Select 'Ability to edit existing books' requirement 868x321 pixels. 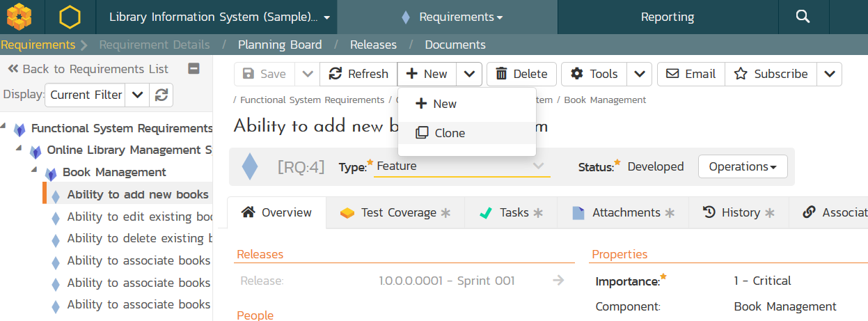coord(139,217)
